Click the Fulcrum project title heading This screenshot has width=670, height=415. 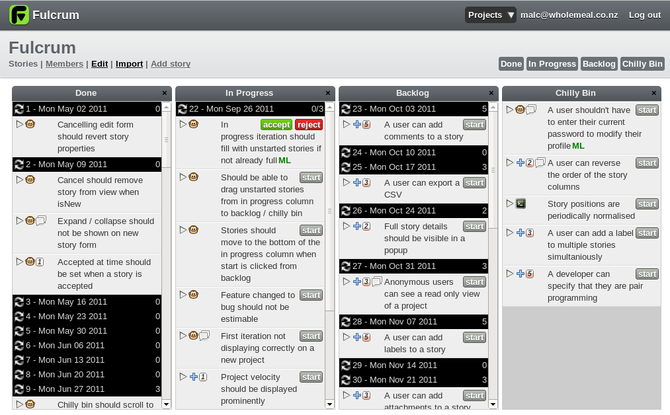pos(42,47)
